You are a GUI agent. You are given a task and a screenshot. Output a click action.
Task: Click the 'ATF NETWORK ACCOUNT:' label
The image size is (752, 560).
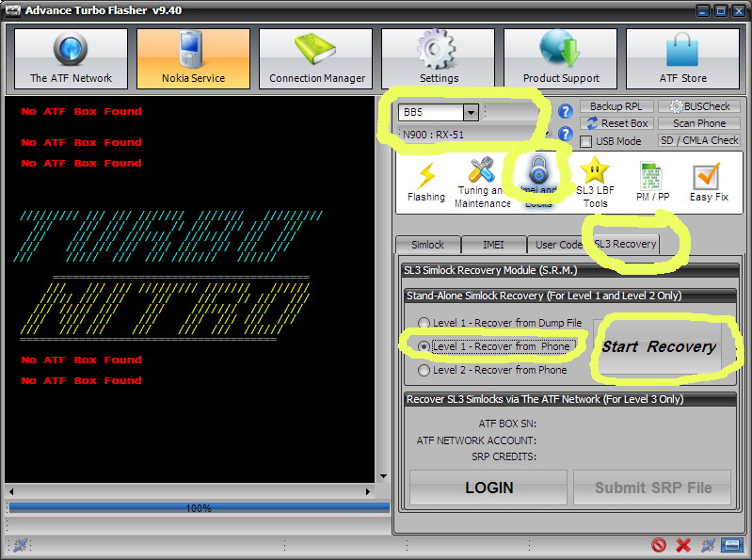[476, 440]
